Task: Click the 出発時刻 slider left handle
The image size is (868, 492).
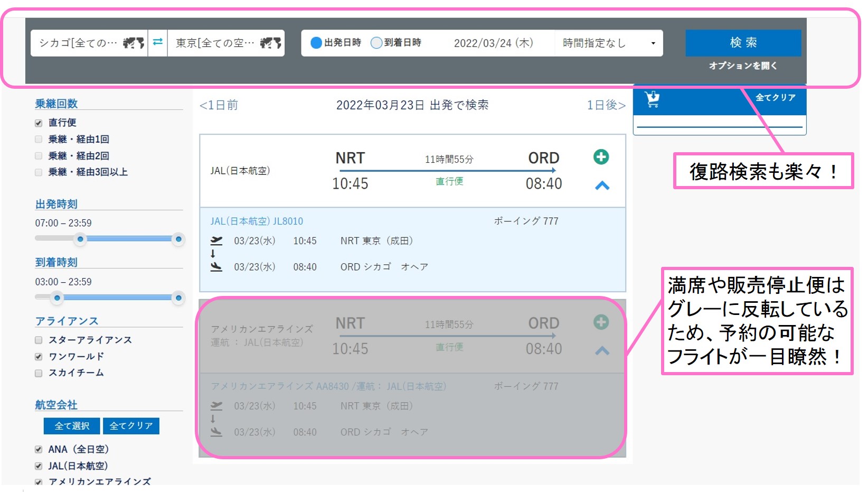Action: (x=80, y=239)
